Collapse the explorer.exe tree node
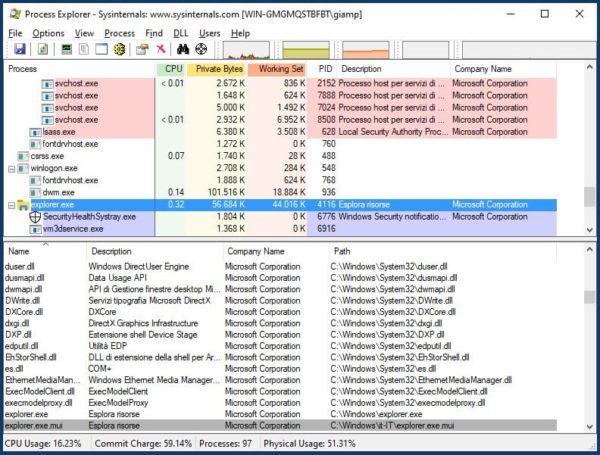This screenshot has width=600, height=455. coord(11,205)
